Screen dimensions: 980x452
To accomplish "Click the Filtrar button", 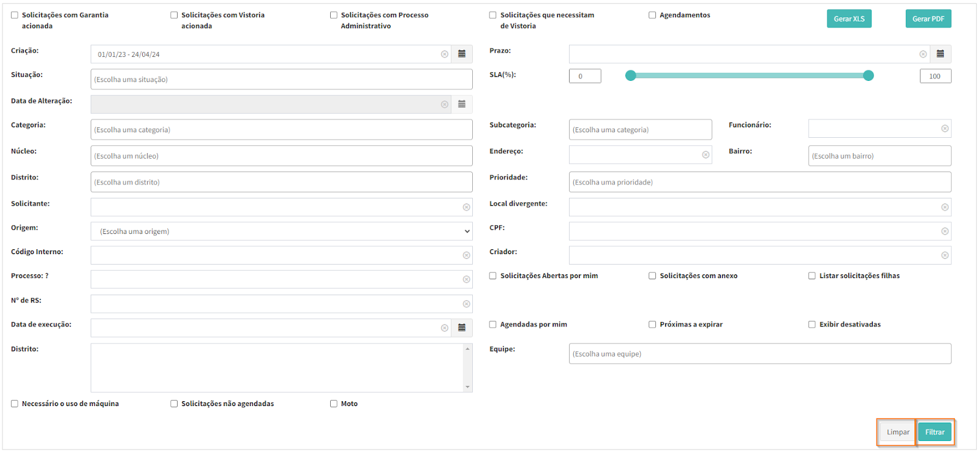I will point(935,432).
